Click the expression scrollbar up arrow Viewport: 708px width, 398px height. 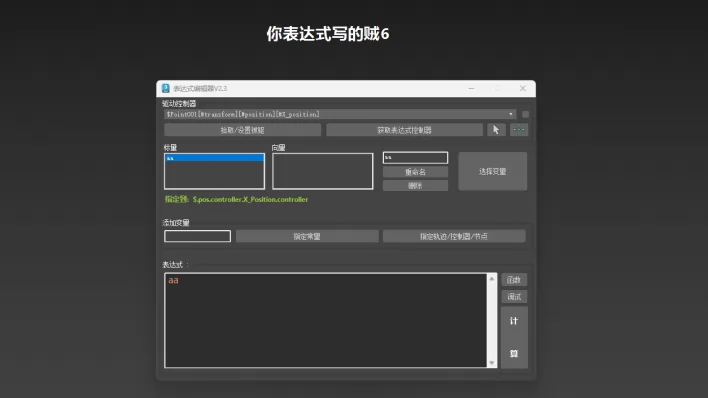click(492, 279)
